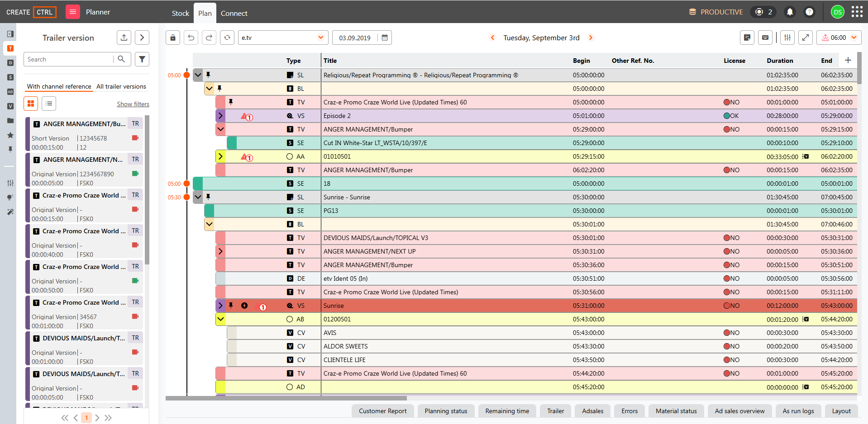This screenshot has height=424, width=868.
Task: Switch to grid card view
Action: coord(31,104)
